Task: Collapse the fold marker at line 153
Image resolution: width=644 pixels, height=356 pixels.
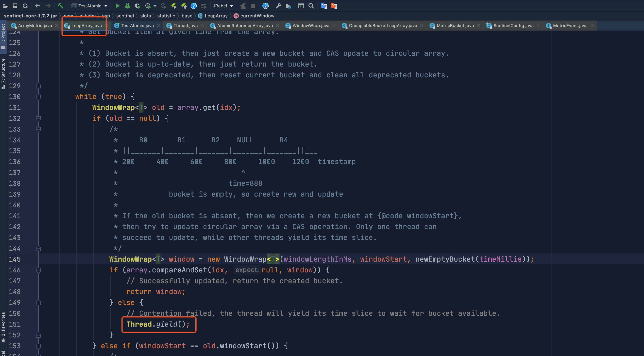Action: click(38, 346)
